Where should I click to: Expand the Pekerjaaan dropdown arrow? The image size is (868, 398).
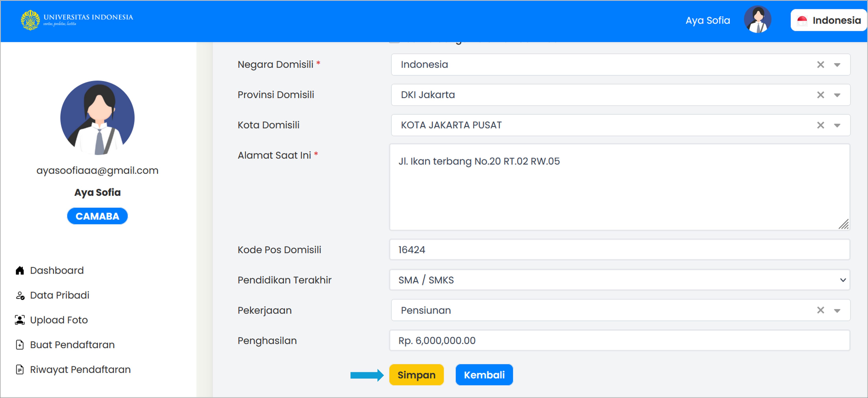(837, 310)
